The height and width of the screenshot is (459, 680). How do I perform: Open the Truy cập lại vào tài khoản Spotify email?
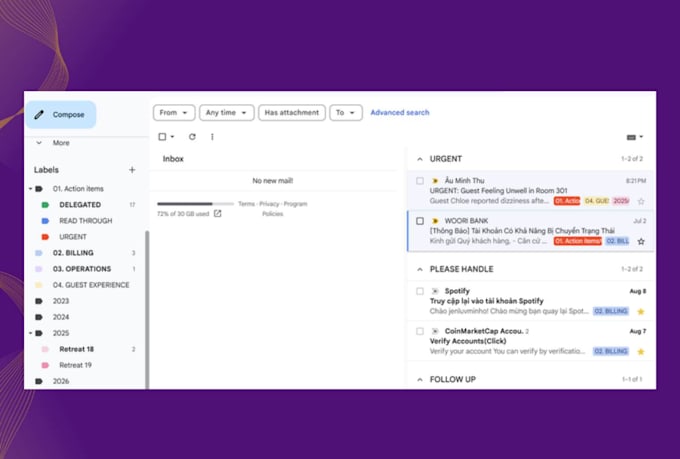click(x=531, y=301)
